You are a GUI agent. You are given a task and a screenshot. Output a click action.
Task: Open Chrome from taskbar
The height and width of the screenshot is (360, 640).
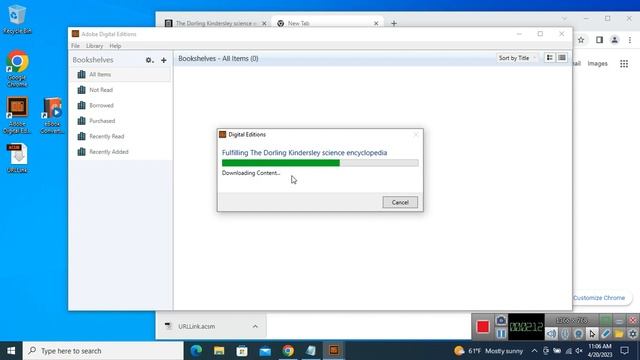[288, 351]
